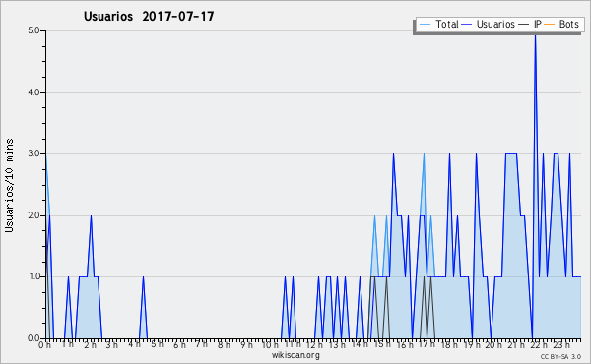Screen dimensions: 591x364
Task: Click the Usuarios/10 mins axis title
Action: [9, 186]
